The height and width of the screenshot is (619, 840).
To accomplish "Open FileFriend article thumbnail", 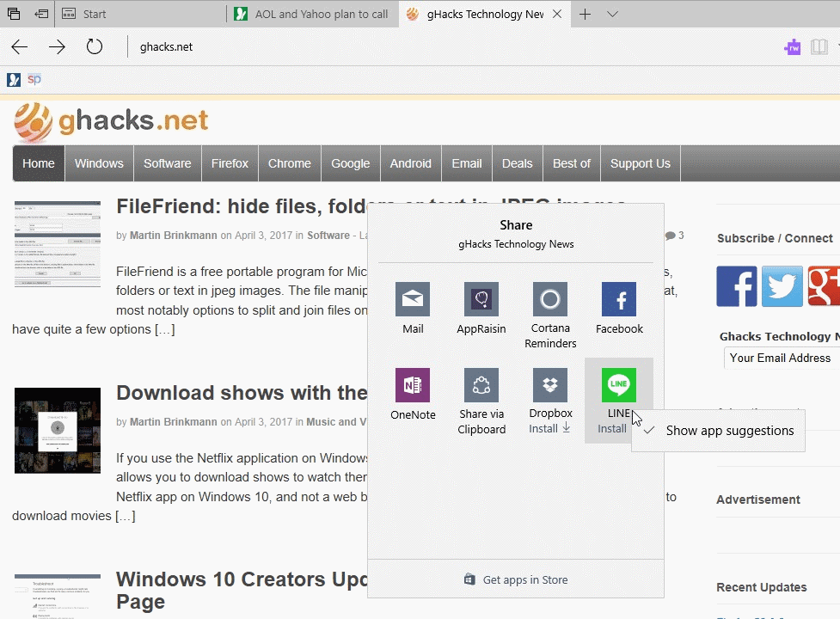I will [58, 244].
